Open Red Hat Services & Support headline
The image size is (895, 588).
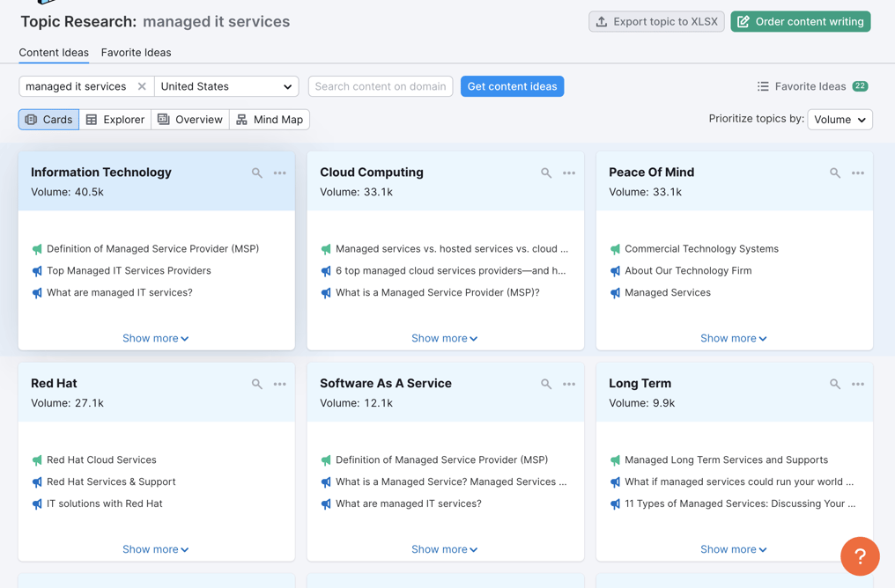pos(111,481)
